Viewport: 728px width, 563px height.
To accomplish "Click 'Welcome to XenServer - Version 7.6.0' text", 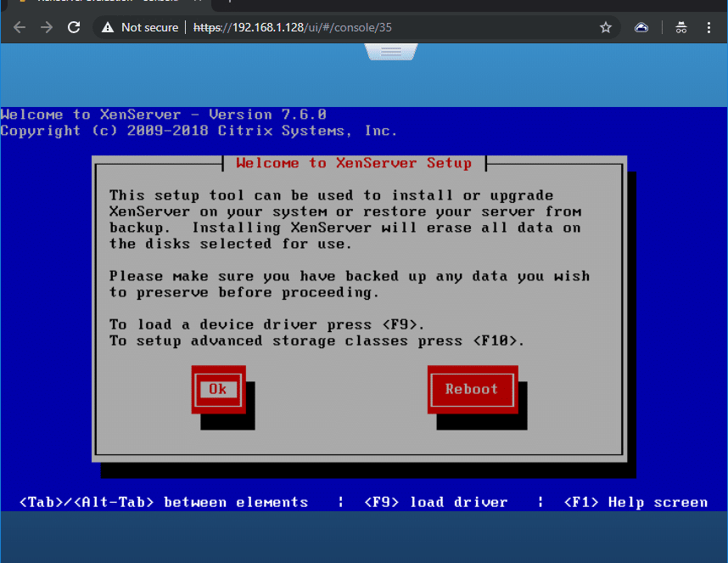I will point(164,115).
